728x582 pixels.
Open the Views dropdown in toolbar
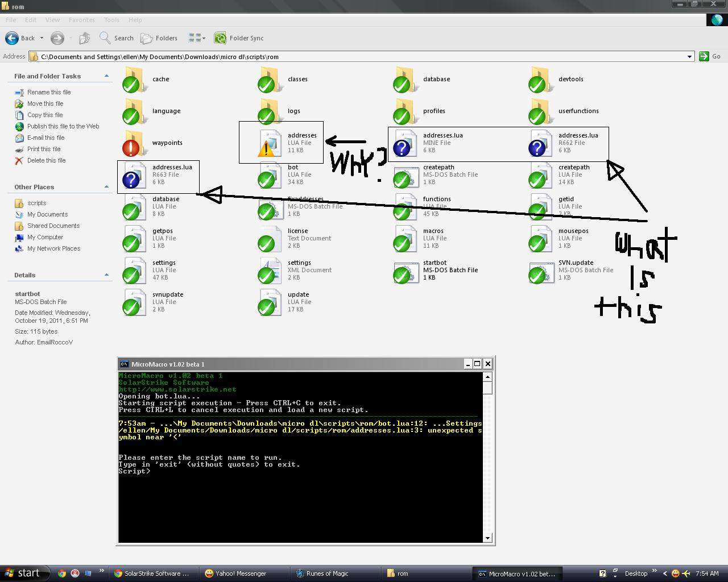click(197, 38)
